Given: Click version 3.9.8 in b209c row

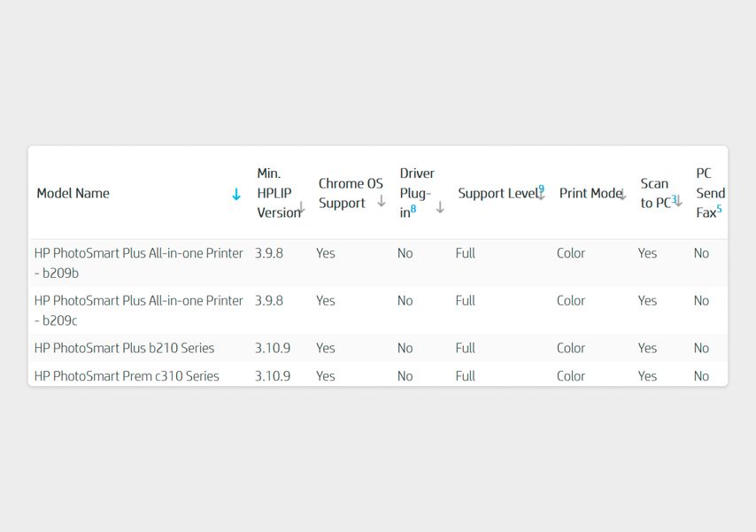Looking at the screenshot, I should tap(269, 300).
